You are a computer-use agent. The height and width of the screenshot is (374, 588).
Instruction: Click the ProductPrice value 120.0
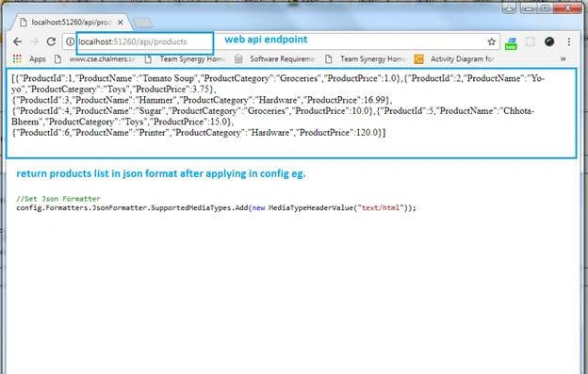[367, 133]
